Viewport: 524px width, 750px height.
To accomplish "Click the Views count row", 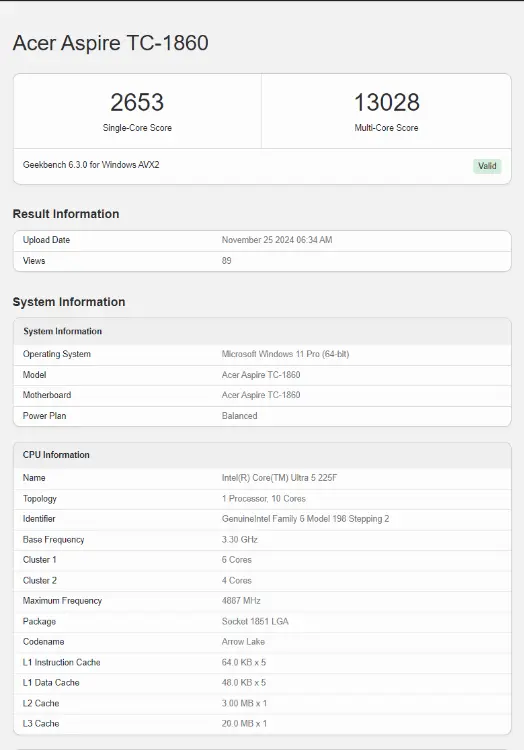I will coord(262,261).
